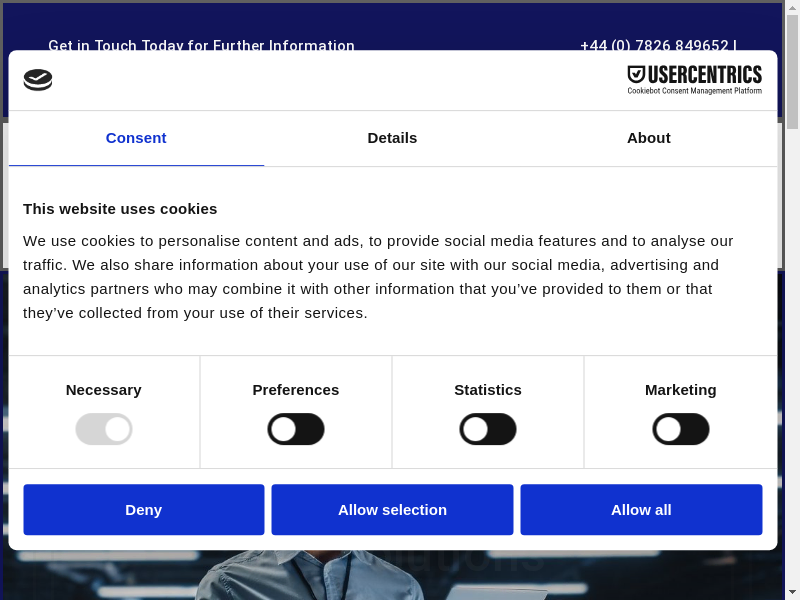Click the cookie description paragraph
The height and width of the screenshot is (600, 800).
pos(380,277)
